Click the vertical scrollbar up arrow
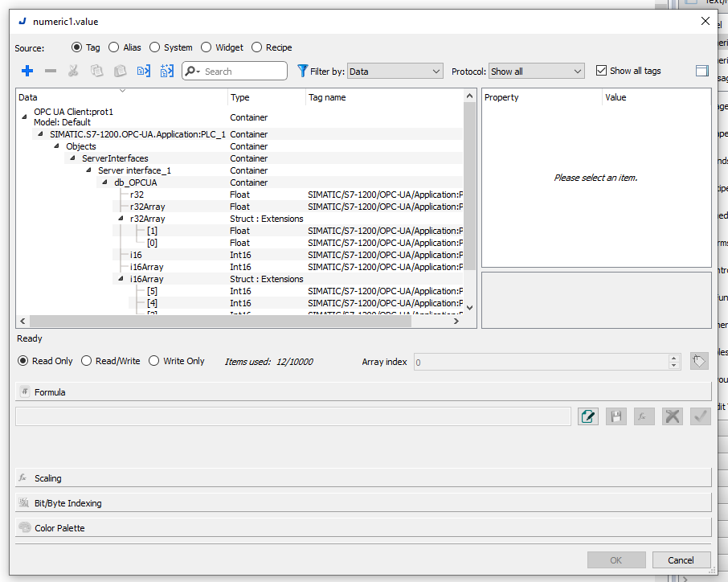The image size is (728, 582). [469, 96]
